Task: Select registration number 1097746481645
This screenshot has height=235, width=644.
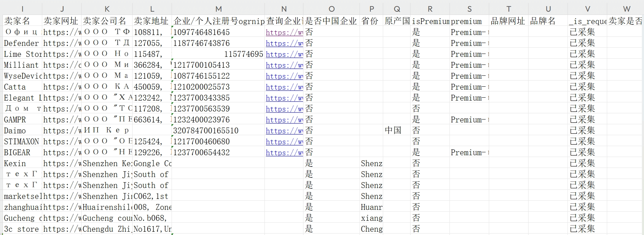Action: coord(218,32)
